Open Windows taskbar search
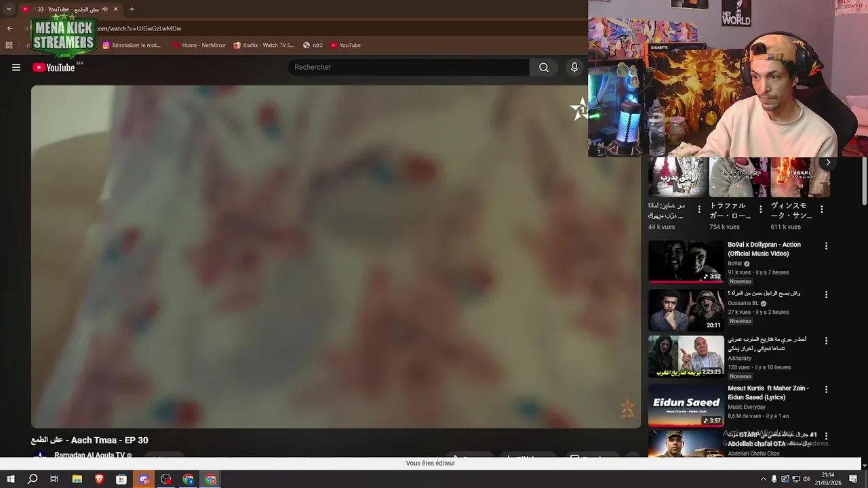Viewport: 868px width, 488px height. pos(33,479)
